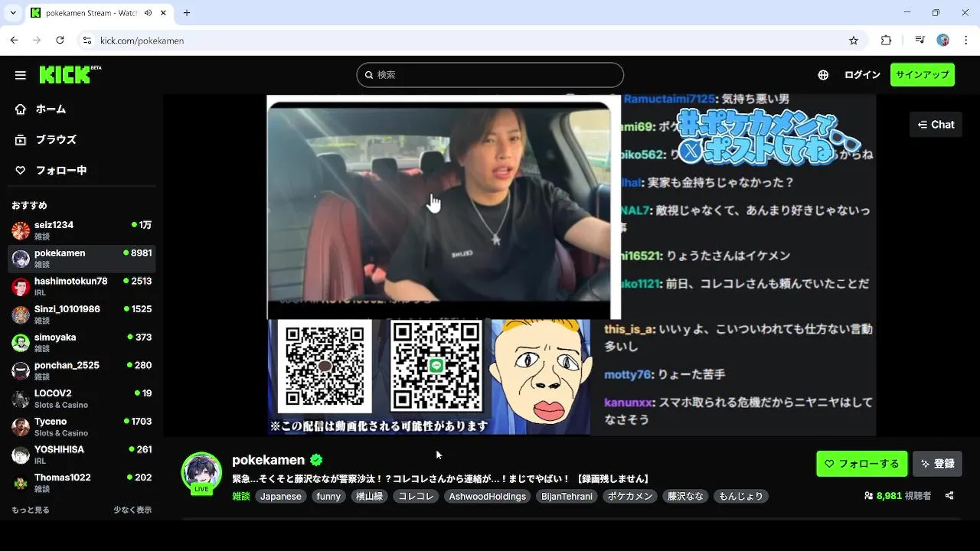Click the 登録 subscribe button
The image size is (980, 551).
coord(937,464)
